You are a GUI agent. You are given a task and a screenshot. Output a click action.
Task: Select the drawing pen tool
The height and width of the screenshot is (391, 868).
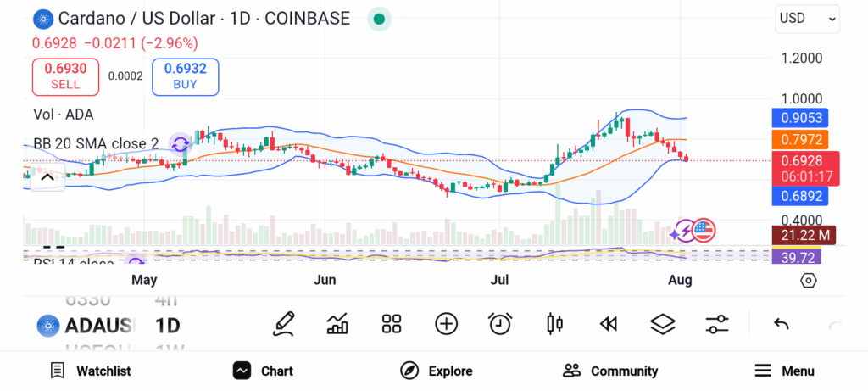tap(284, 323)
